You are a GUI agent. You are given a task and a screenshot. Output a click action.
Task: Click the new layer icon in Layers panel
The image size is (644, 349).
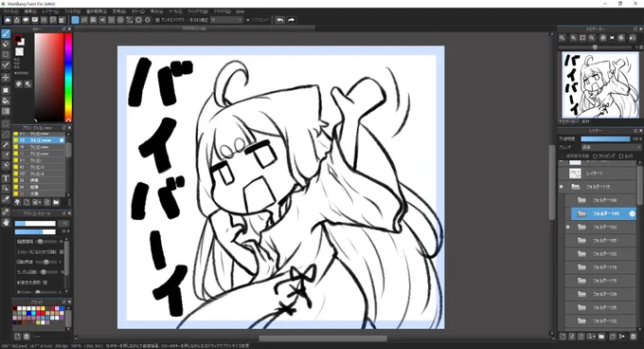(x=563, y=337)
